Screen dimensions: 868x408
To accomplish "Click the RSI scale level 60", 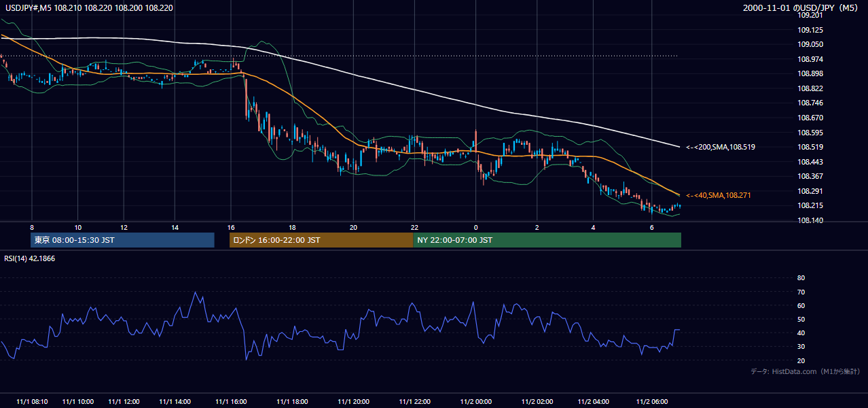I will click(x=801, y=305).
